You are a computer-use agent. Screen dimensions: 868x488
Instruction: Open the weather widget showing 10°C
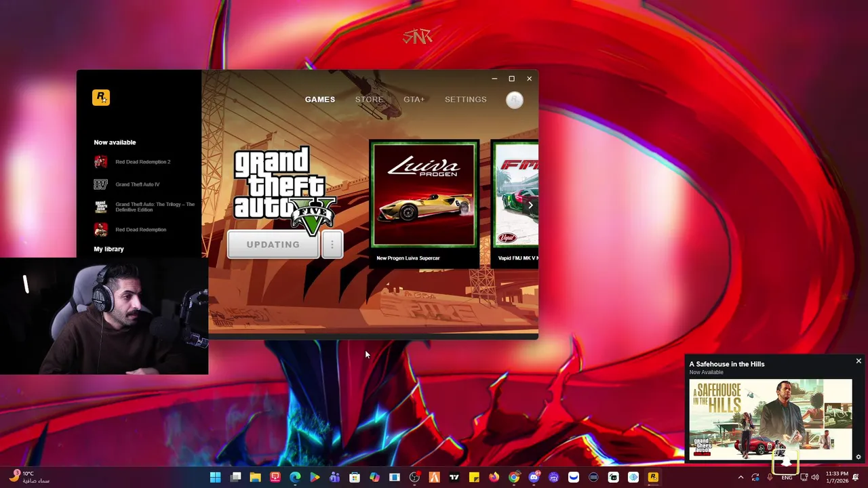(28, 477)
